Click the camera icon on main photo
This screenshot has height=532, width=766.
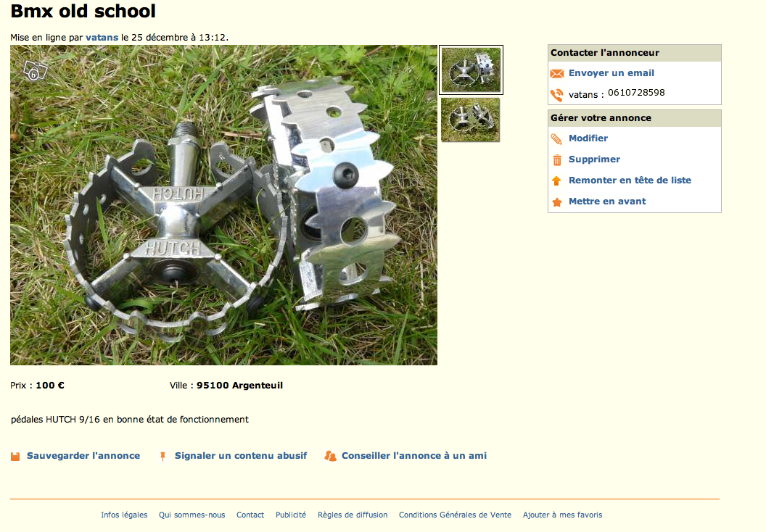point(35,71)
